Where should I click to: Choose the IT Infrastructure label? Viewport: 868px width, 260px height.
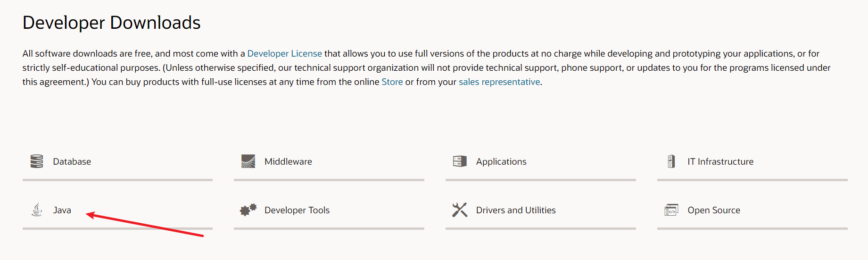coord(720,162)
